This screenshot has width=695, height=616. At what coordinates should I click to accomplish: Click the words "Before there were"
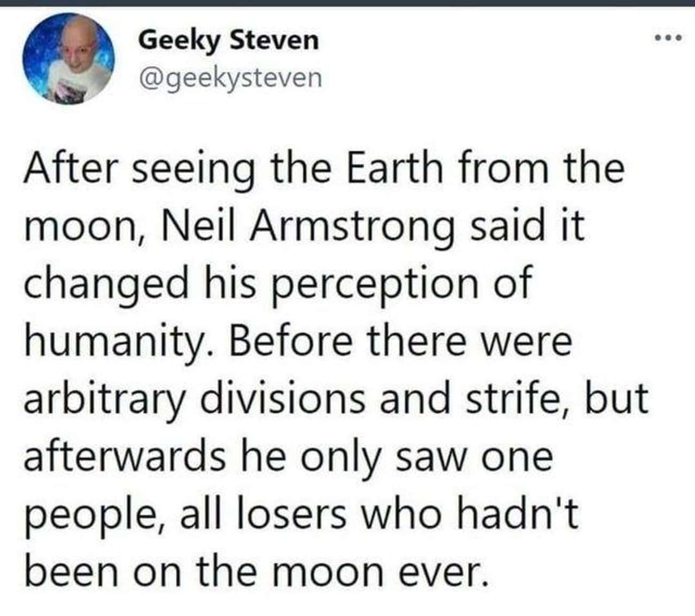tap(401, 342)
